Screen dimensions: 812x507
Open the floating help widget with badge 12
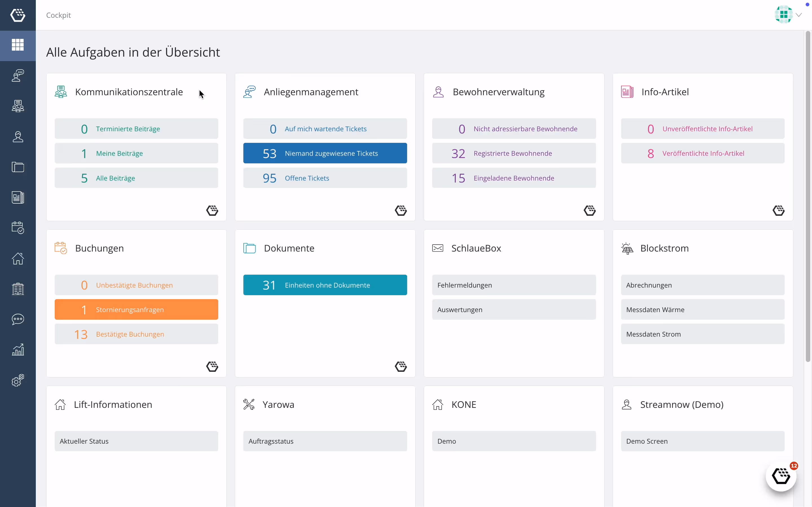tap(781, 476)
